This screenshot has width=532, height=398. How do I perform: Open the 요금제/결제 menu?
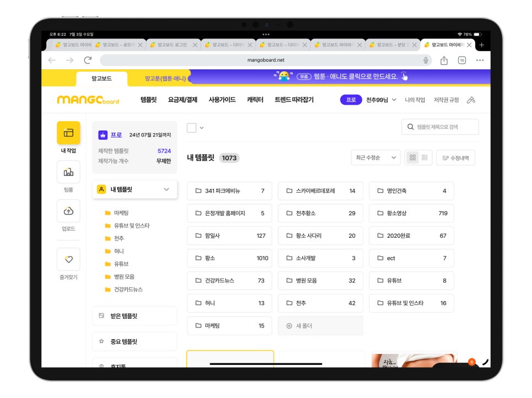(x=182, y=100)
